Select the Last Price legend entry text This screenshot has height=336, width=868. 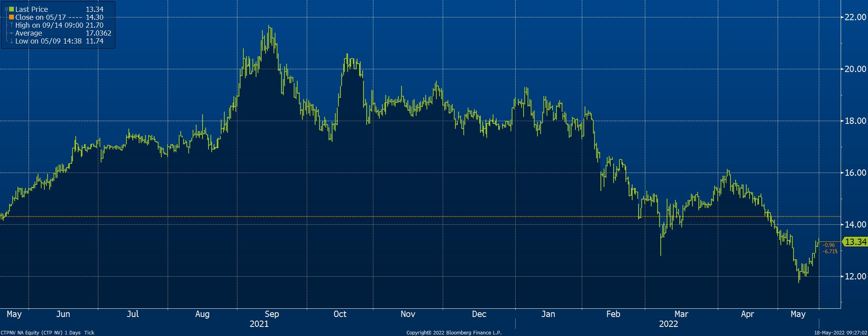coord(31,9)
